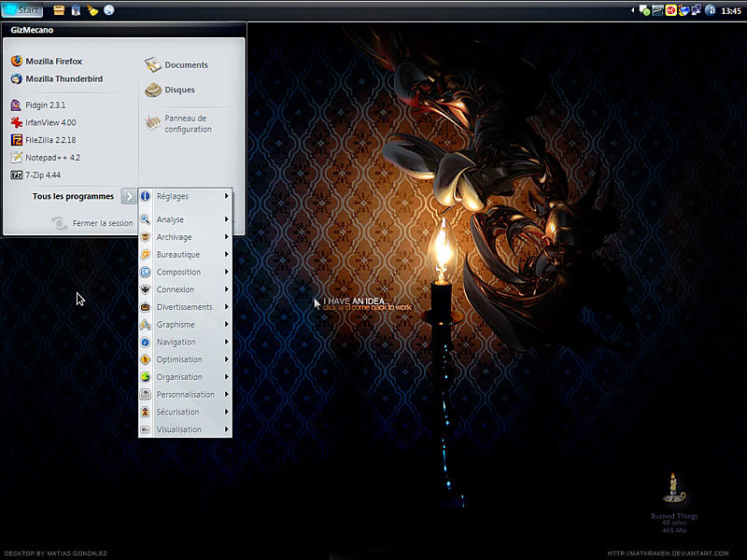This screenshot has width=747, height=560.
Task: Open the Connexion submenu
Action: [185, 289]
